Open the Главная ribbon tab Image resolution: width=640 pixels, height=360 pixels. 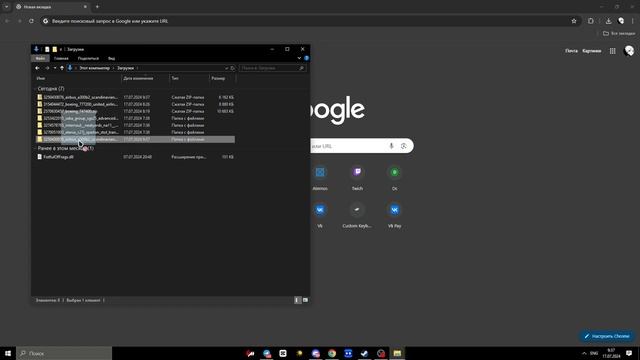pyautogui.click(x=61, y=58)
